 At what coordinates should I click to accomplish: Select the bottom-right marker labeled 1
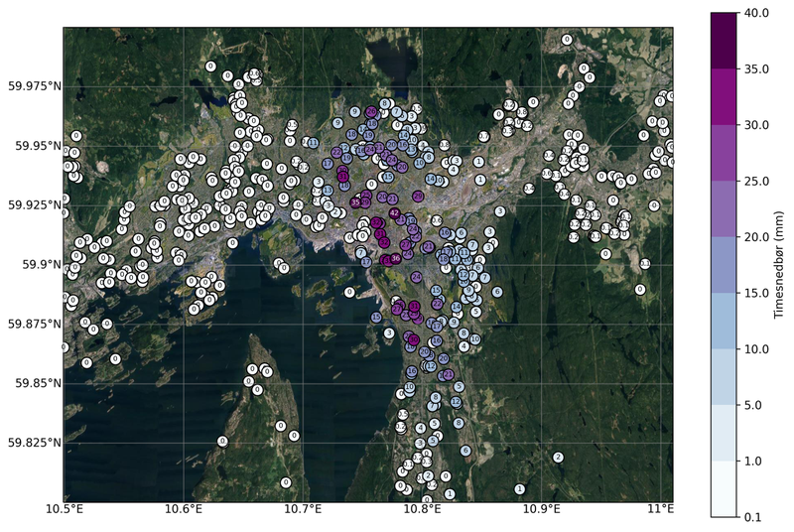pyautogui.click(x=520, y=488)
